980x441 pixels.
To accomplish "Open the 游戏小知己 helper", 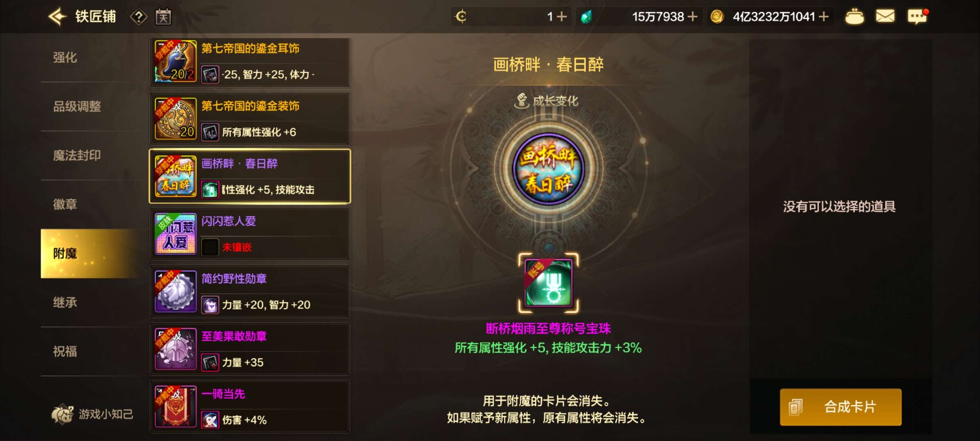I will click(x=92, y=414).
